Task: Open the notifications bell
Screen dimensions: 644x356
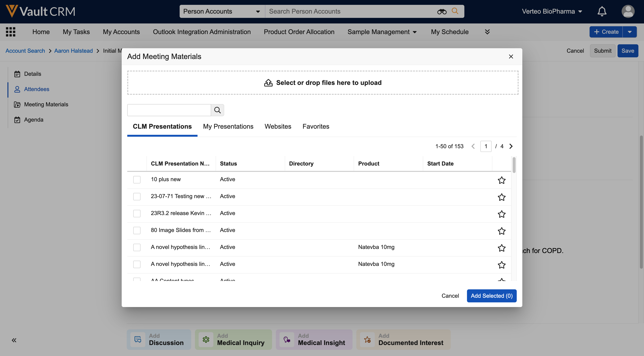Action: coord(602,12)
